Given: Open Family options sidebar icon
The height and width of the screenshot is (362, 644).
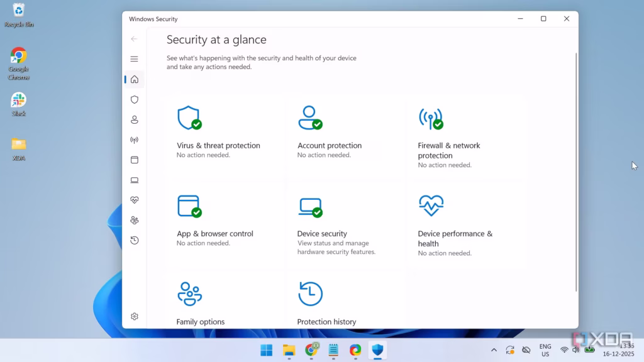Looking at the screenshot, I should (x=135, y=221).
